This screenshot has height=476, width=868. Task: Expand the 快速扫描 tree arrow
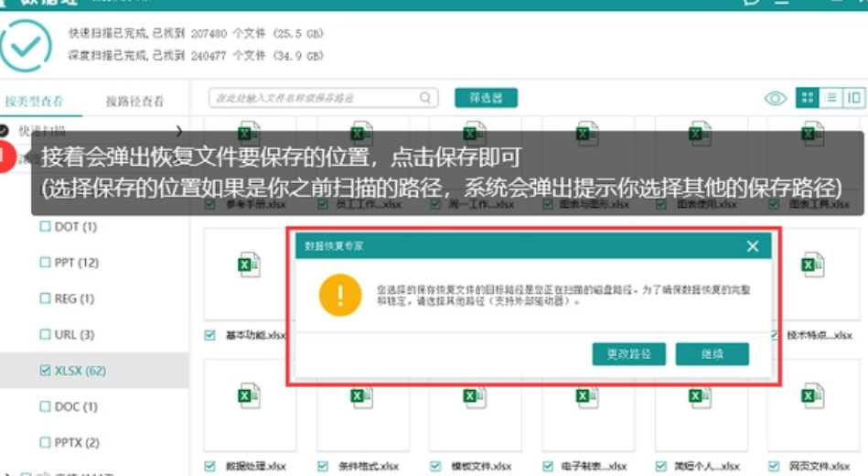178,131
